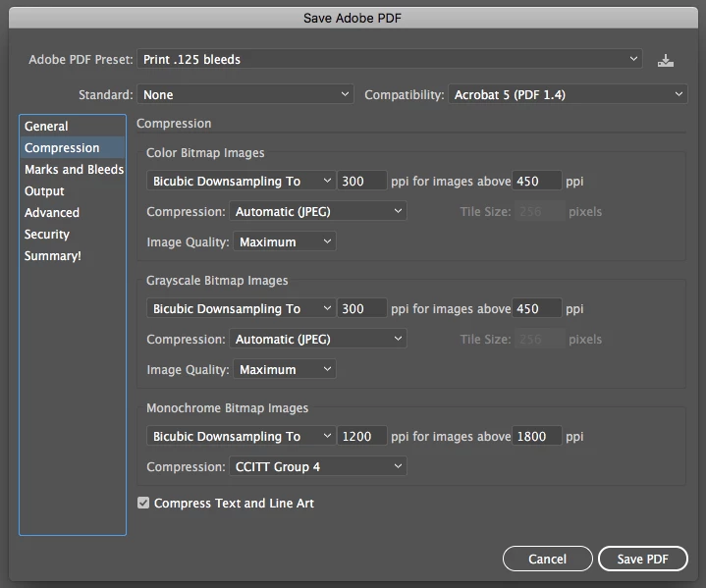Click the Monochrome 1800 ppi threshold field
This screenshot has width=706, height=588.
537,436
